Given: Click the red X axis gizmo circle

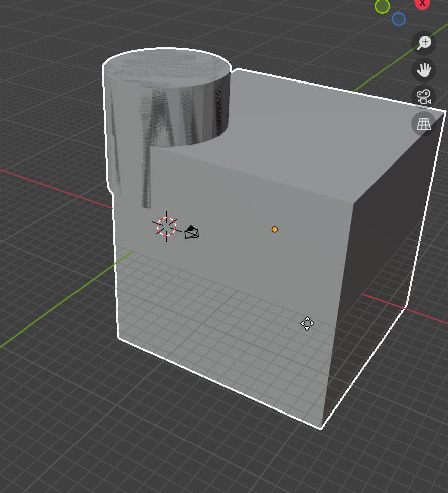Looking at the screenshot, I should click(x=422, y=3).
